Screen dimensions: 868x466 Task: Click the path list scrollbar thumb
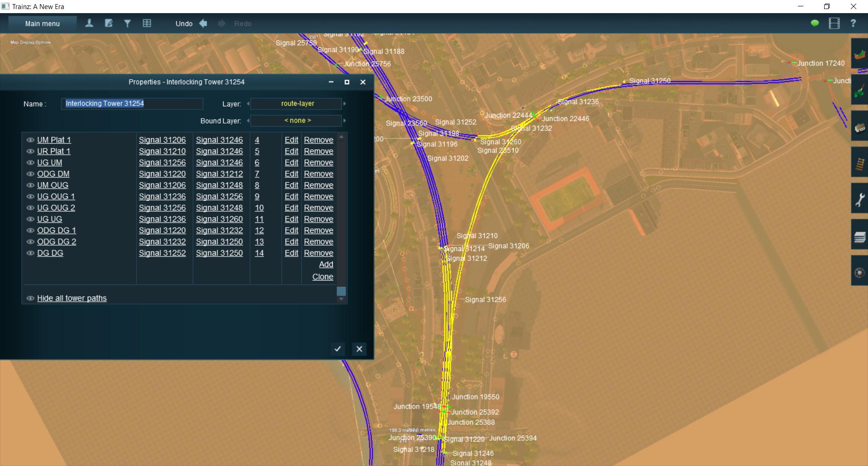click(x=341, y=291)
